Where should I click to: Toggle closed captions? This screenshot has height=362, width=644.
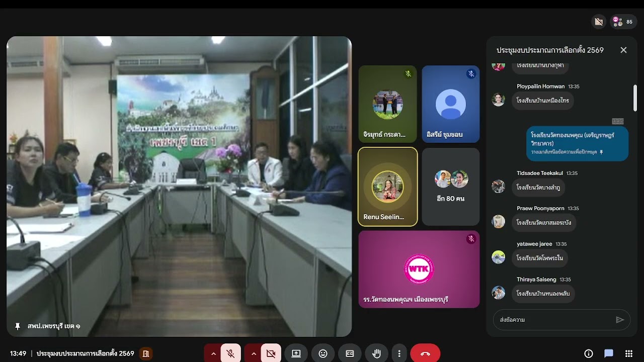pos(350,353)
